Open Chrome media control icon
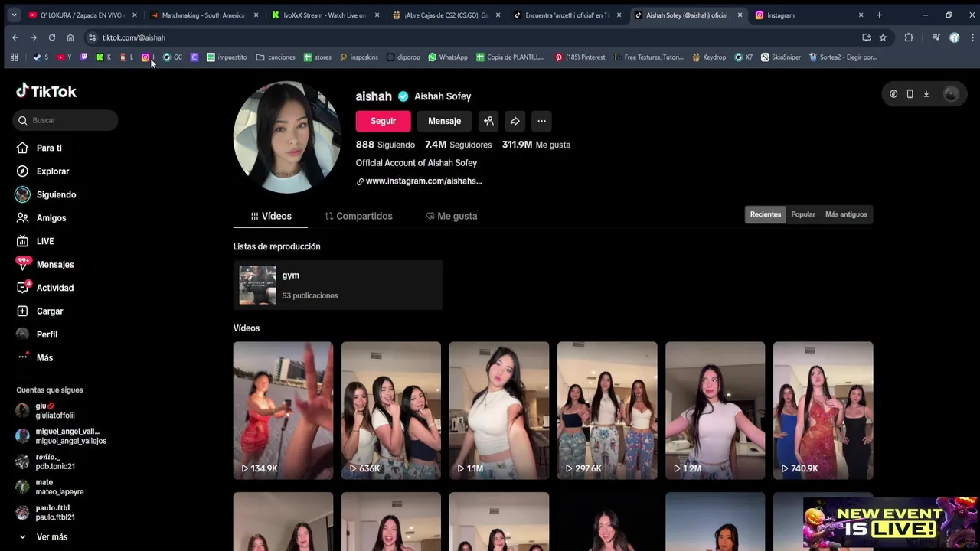This screenshot has height=551, width=980. click(x=936, y=37)
